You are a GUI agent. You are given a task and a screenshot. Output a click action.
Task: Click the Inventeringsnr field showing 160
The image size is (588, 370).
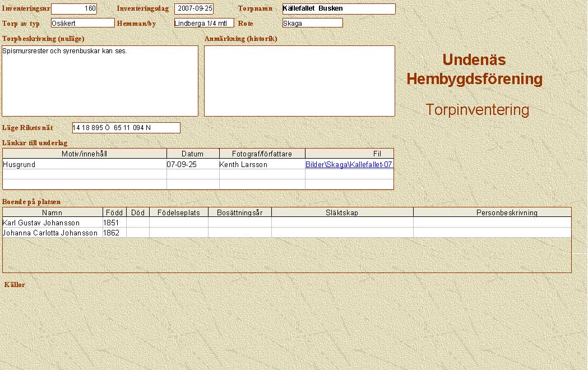point(73,8)
